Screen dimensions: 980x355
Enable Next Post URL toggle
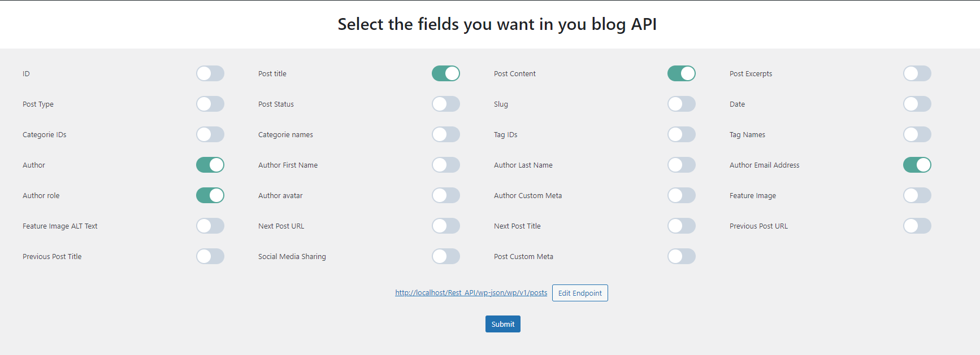[446, 226]
